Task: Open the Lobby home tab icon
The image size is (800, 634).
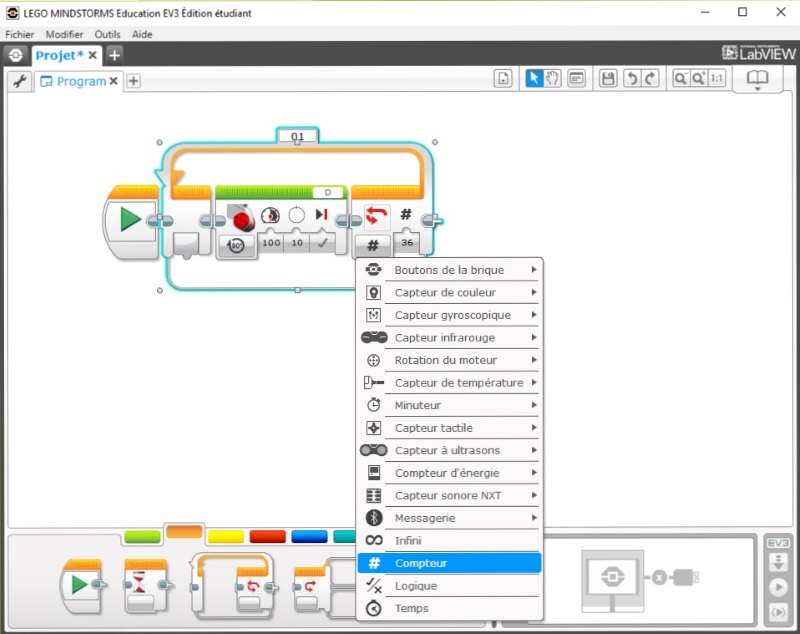Action: (x=16, y=55)
